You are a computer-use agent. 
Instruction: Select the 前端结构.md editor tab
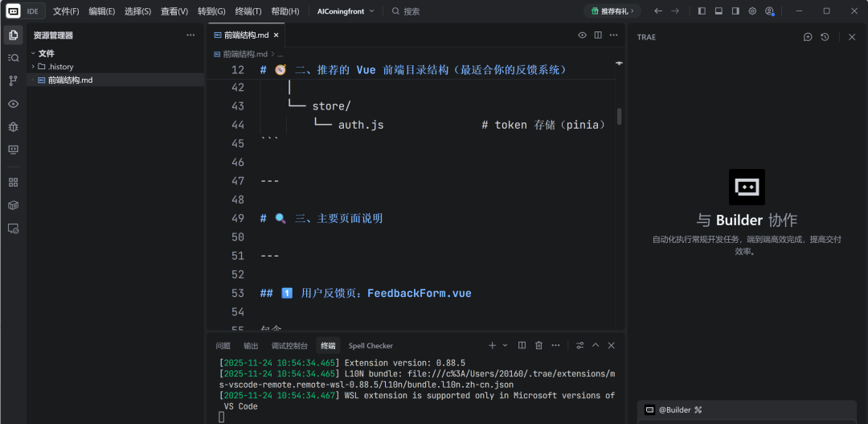click(x=247, y=35)
